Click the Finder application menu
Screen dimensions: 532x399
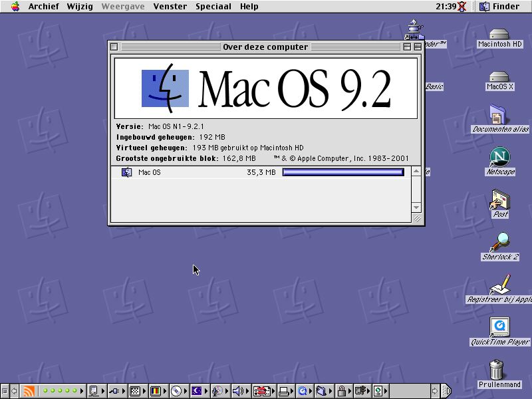500,7
